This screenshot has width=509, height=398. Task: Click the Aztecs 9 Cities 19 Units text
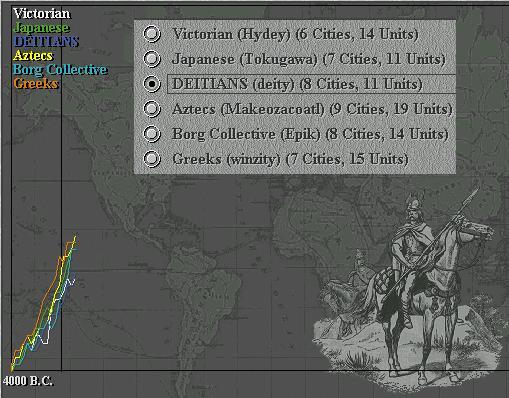pos(312,109)
